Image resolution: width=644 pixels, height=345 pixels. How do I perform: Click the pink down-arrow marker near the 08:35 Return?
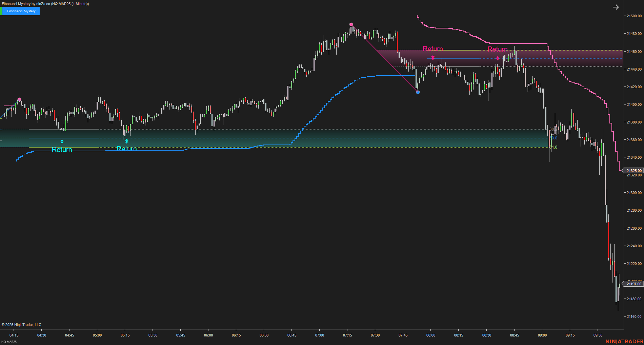(x=497, y=58)
